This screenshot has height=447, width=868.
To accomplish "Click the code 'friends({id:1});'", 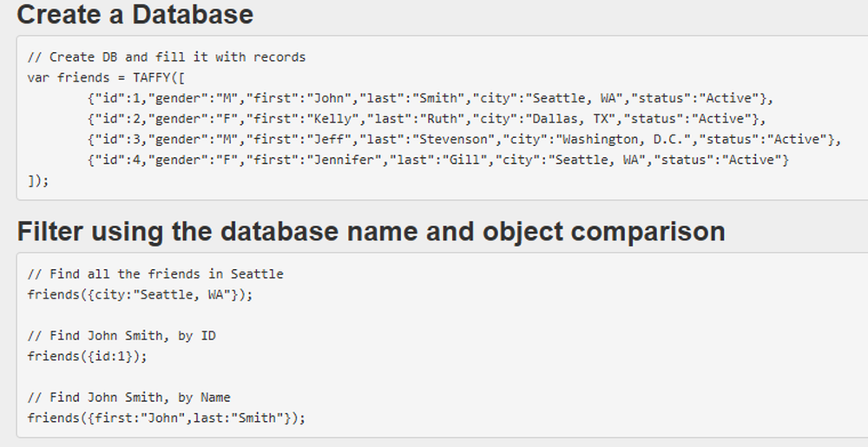I will [x=88, y=357].
